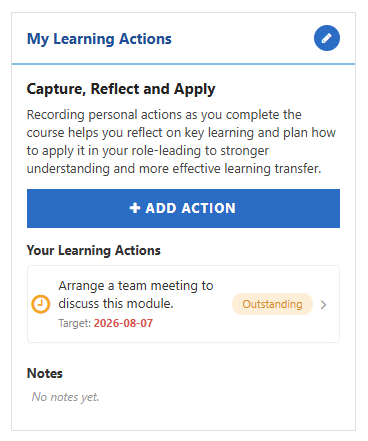Click the plus icon in Add Action
Screen dimensions: 368x441
click(135, 208)
